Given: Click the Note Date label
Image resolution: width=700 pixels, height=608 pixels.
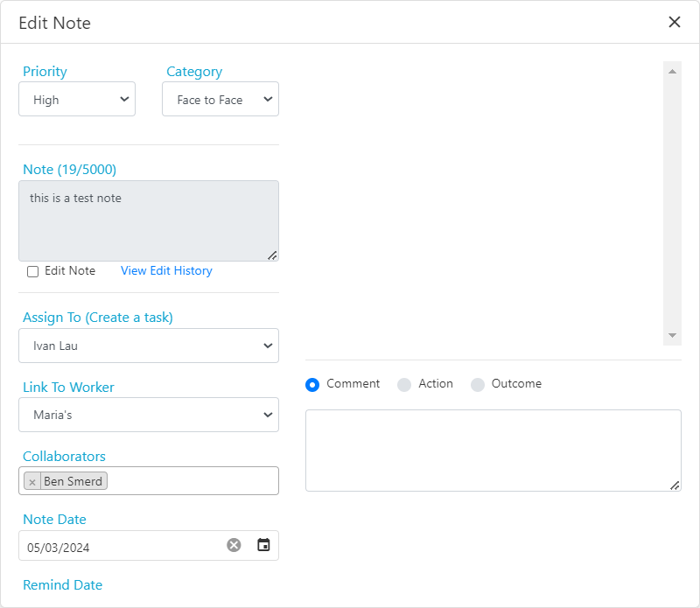Looking at the screenshot, I should 54,519.
